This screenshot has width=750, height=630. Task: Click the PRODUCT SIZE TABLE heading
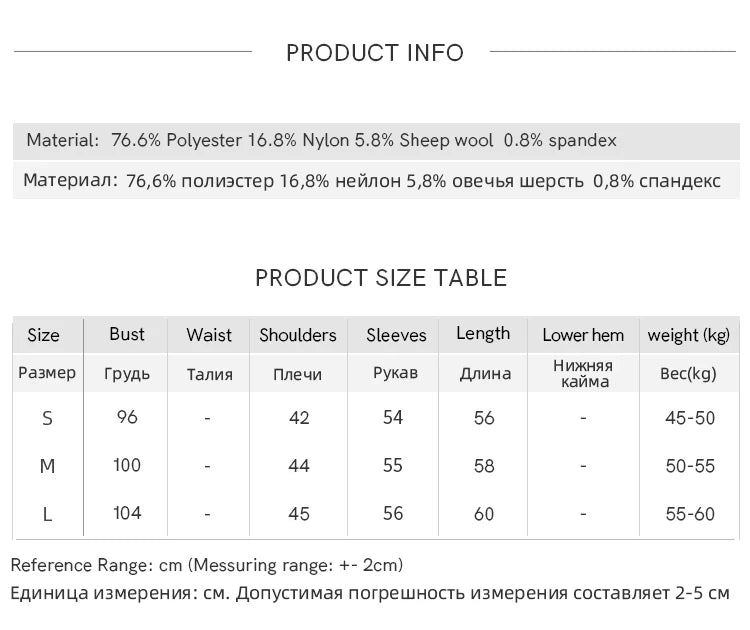click(x=381, y=278)
